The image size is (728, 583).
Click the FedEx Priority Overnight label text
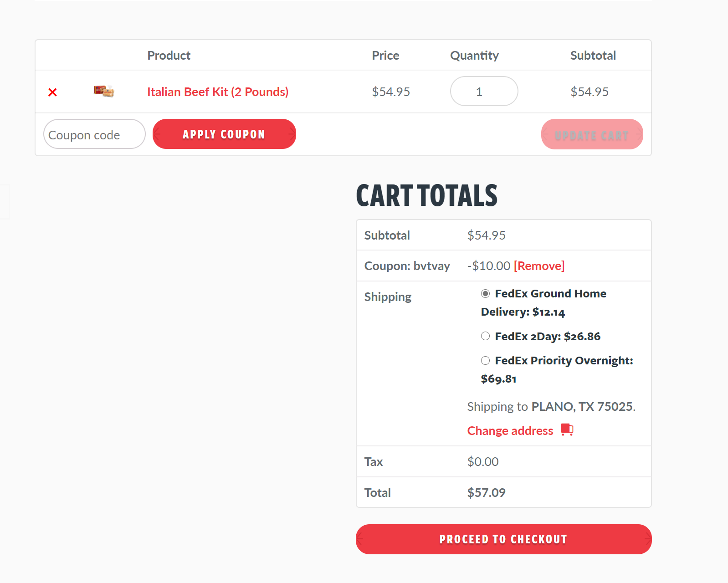557,369
